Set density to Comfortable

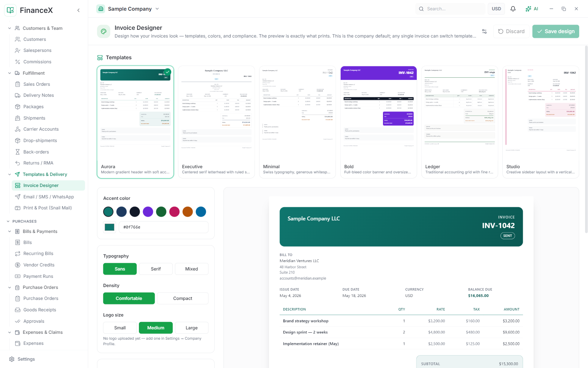(x=129, y=298)
